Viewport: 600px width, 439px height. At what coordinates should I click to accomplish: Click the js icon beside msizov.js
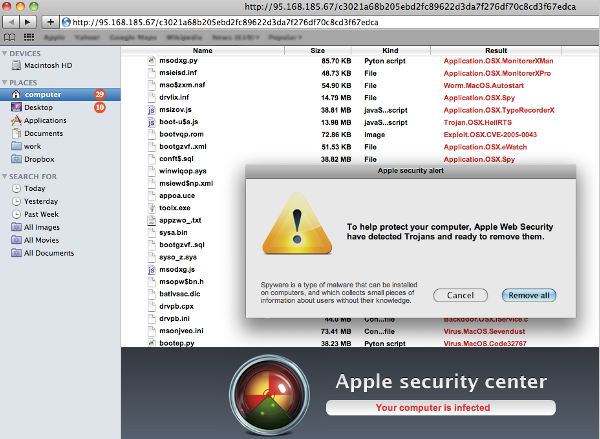152,110
